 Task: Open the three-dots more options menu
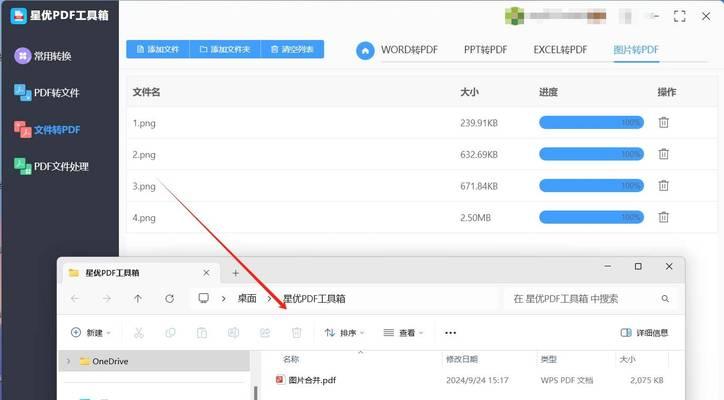click(451, 333)
